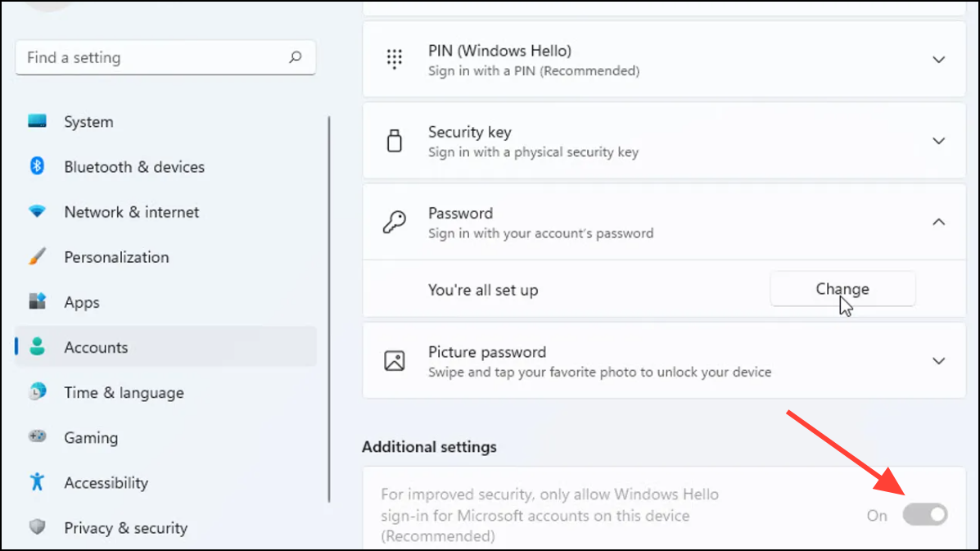This screenshot has height=551, width=980.
Task: Open the Network & internet category
Action: coord(131,212)
